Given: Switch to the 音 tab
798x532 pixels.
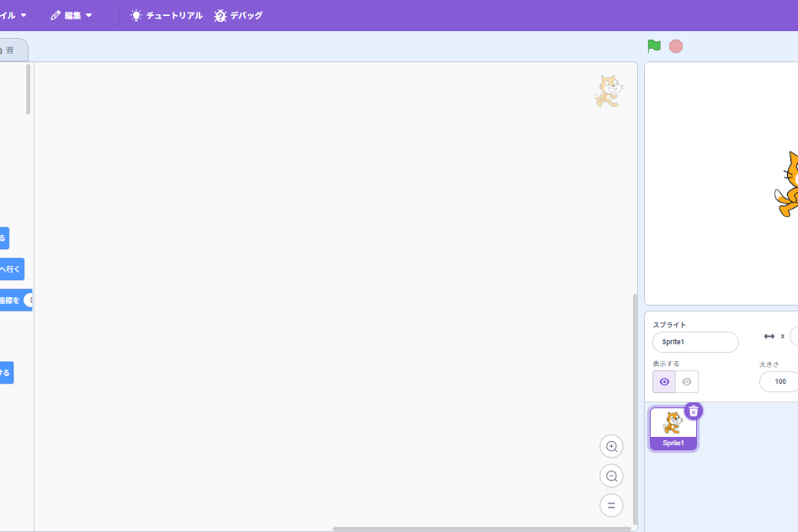Looking at the screenshot, I should (x=9, y=51).
